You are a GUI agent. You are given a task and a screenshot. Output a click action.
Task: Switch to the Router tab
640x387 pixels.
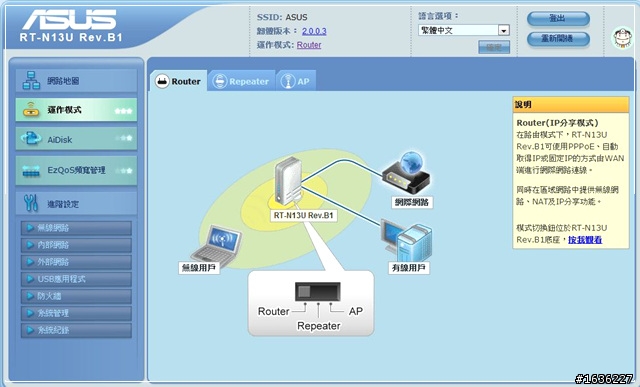[x=178, y=81]
